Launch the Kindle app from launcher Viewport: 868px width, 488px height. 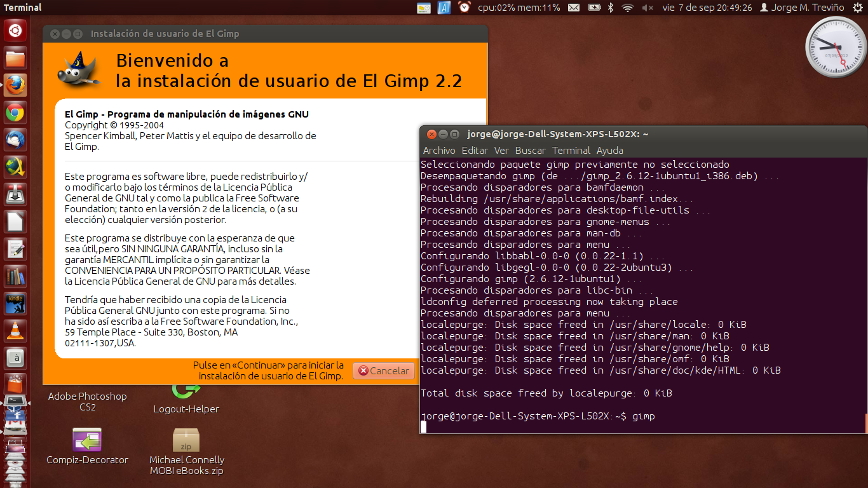point(15,304)
